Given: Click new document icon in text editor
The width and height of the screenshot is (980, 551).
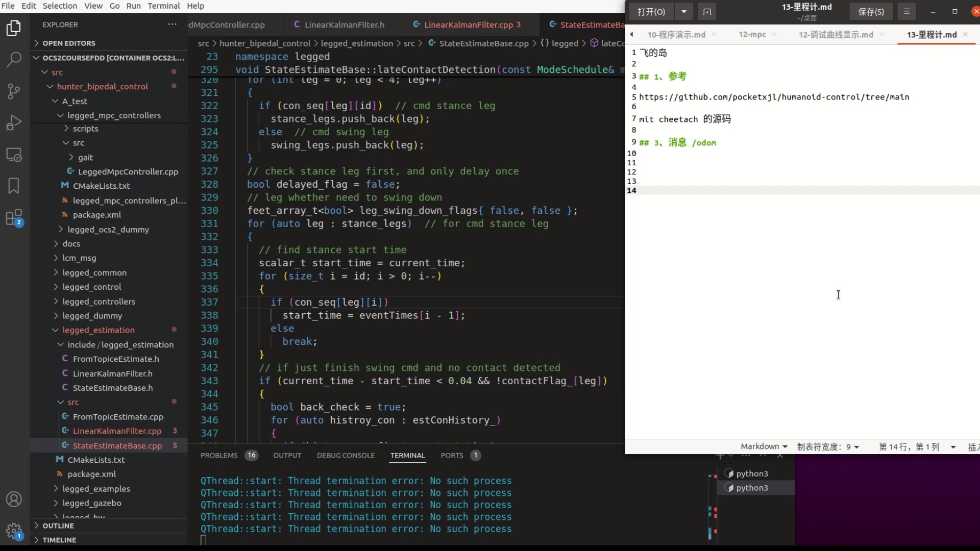Looking at the screenshot, I should coord(707,11).
